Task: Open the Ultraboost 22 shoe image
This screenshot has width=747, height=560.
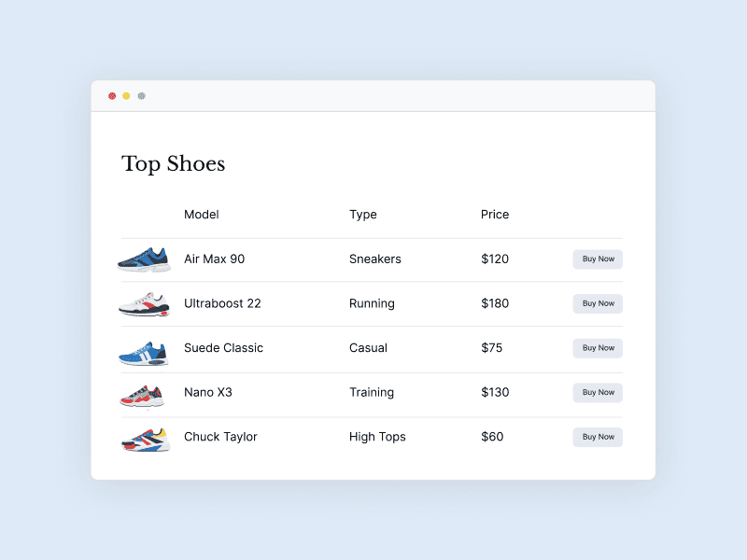Action: (x=144, y=304)
